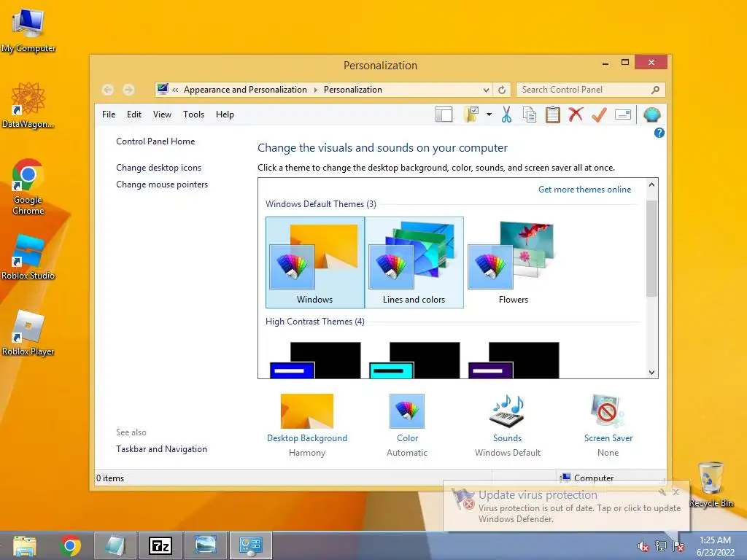
Task: Open Change desktop icons link
Action: (158, 168)
